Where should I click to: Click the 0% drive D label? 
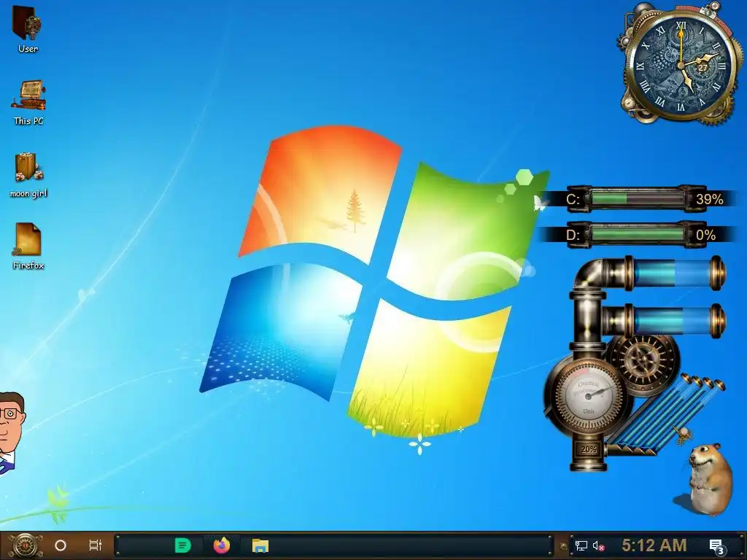point(705,235)
